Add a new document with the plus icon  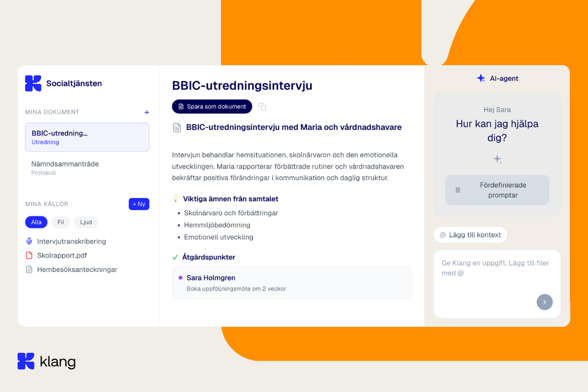(147, 112)
